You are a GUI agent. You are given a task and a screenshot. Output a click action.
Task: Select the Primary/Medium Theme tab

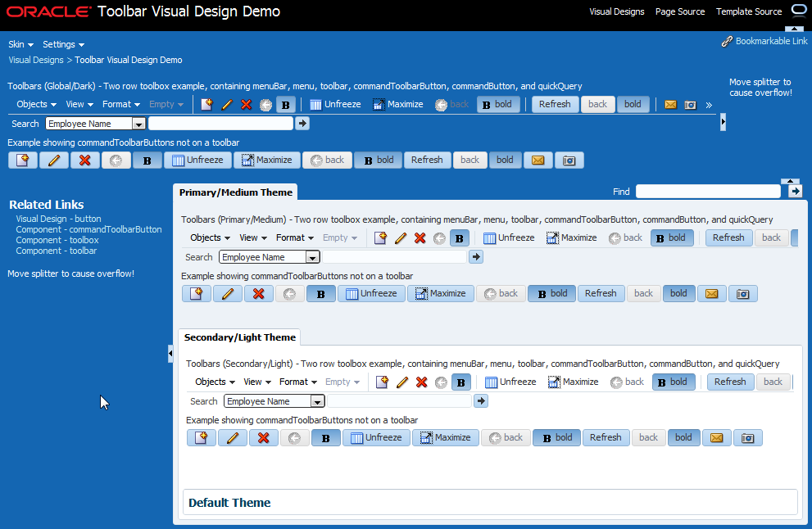236,192
